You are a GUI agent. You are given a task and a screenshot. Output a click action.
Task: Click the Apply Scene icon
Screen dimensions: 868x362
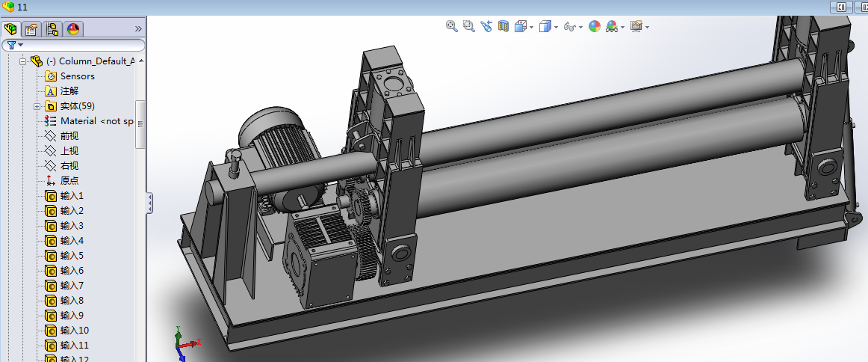coord(612,26)
